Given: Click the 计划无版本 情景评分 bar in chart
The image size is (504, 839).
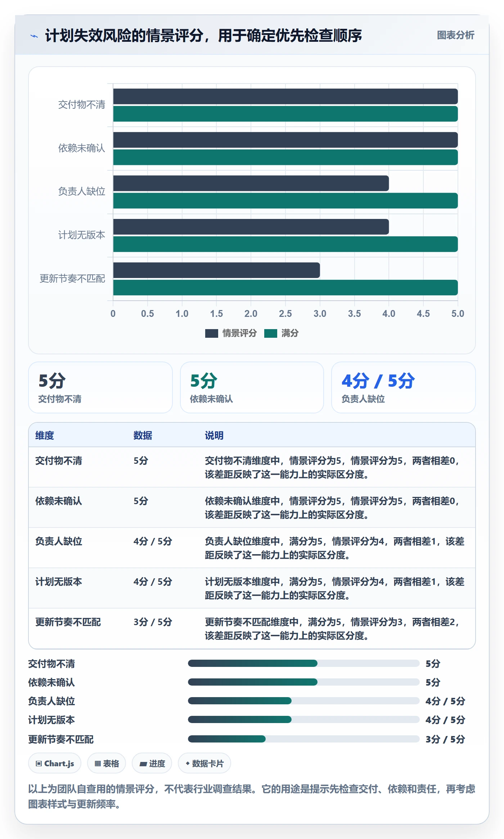Looking at the screenshot, I should (x=251, y=227).
